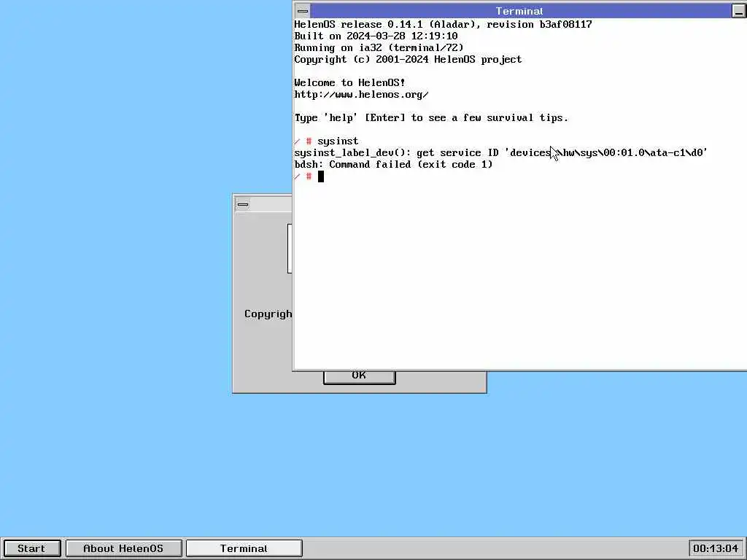
Task: Open the About HelenOS window system menu icon
Action: (243, 204)
